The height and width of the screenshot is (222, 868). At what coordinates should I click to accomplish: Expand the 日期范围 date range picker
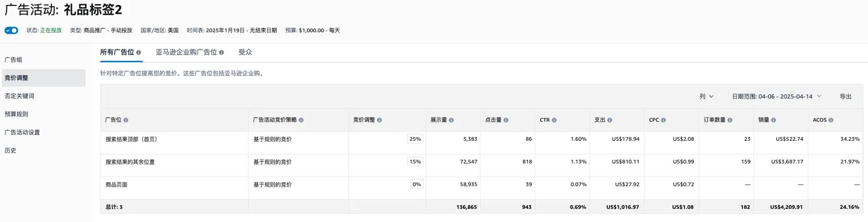pos(777,96)
